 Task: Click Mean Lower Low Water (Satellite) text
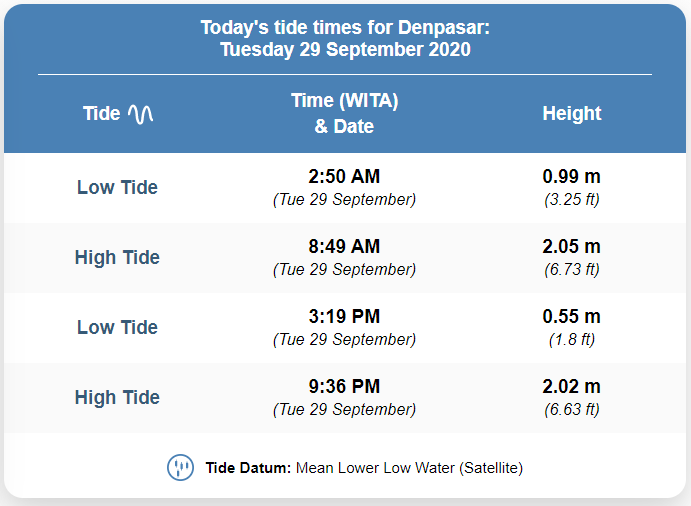pos(409,468)
